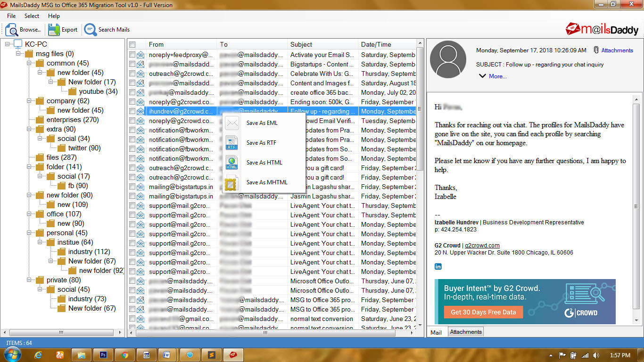The image size is (644, 362).
Task: Click the Search Mails magnifier icon
Action: click(90, 30)
